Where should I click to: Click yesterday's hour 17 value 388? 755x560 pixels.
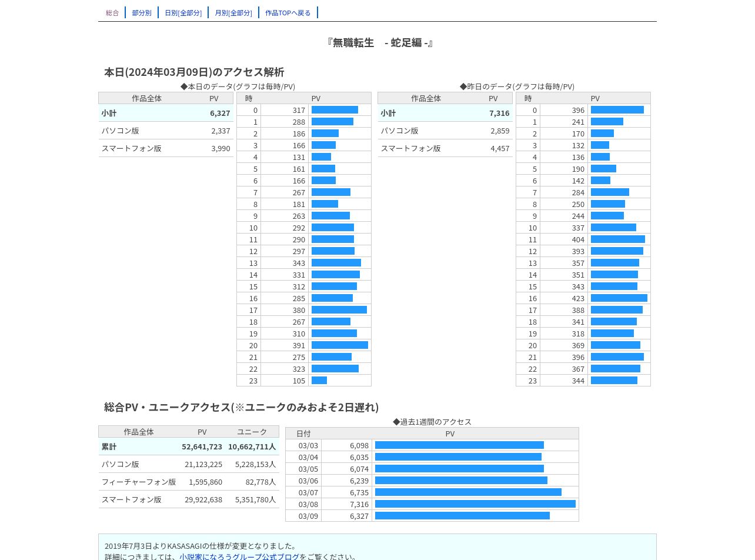pyautogui.click(x=578, y=310)
